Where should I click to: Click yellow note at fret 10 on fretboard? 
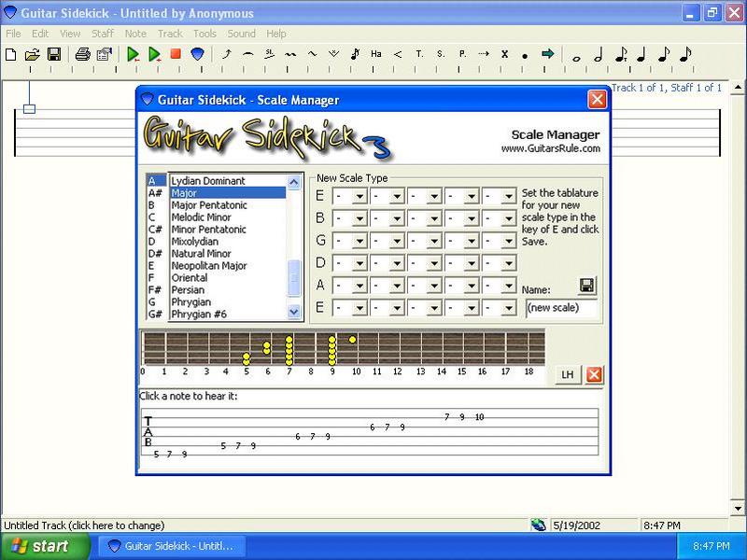click(x=353, y=340)
